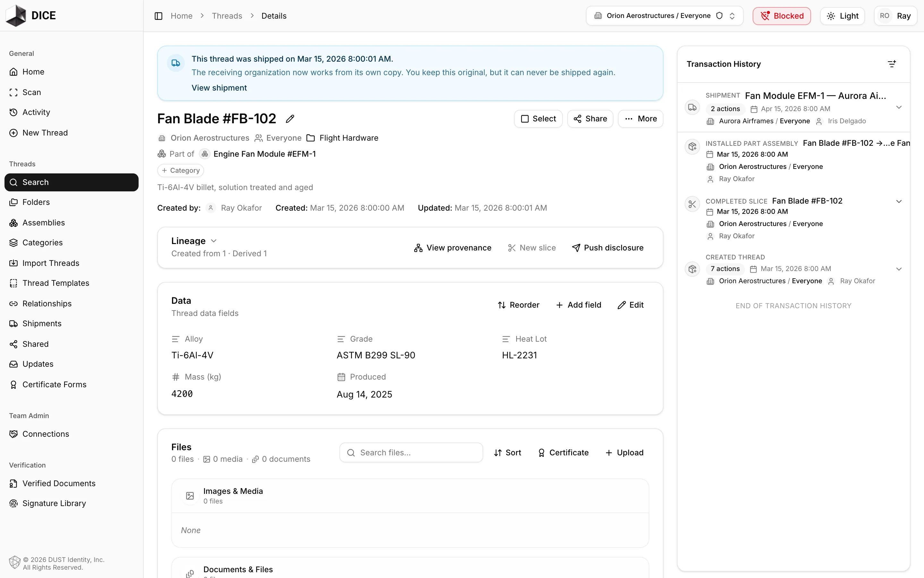This screenshot has height=578, width=924.
Task: Click the Search files input field
Action: [x=411, y=453]
